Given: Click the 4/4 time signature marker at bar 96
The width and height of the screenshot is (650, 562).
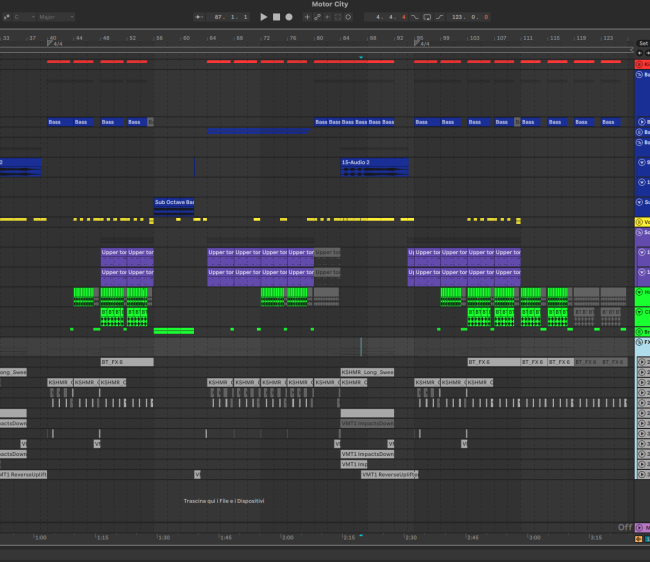Looking at the screenshot, I should [x=422, y=44].
